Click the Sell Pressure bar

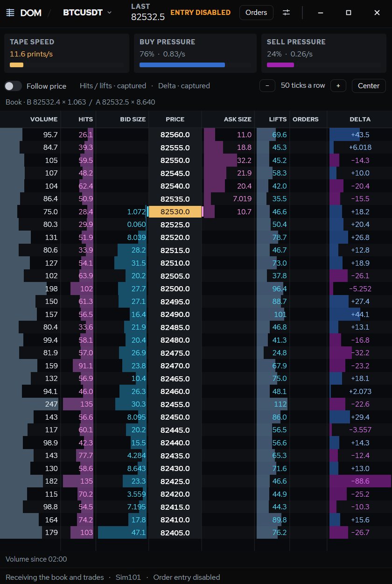tap(324, 65)
